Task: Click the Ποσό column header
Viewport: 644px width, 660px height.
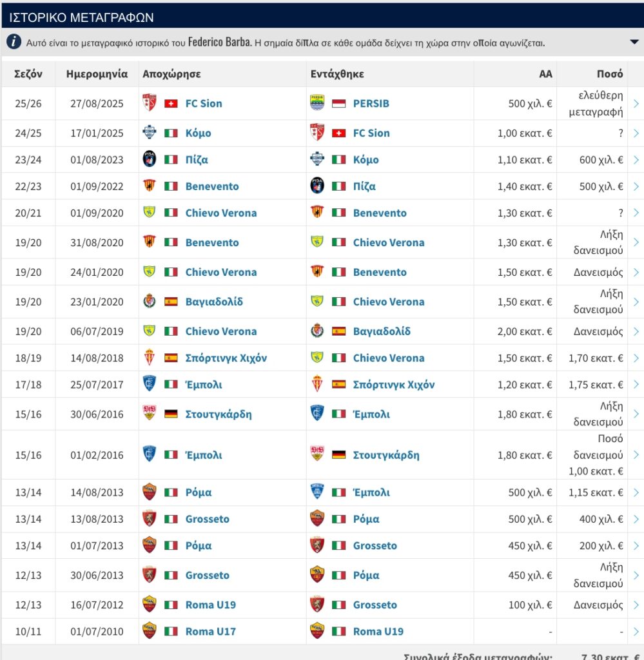Action: tap(609, 73)
